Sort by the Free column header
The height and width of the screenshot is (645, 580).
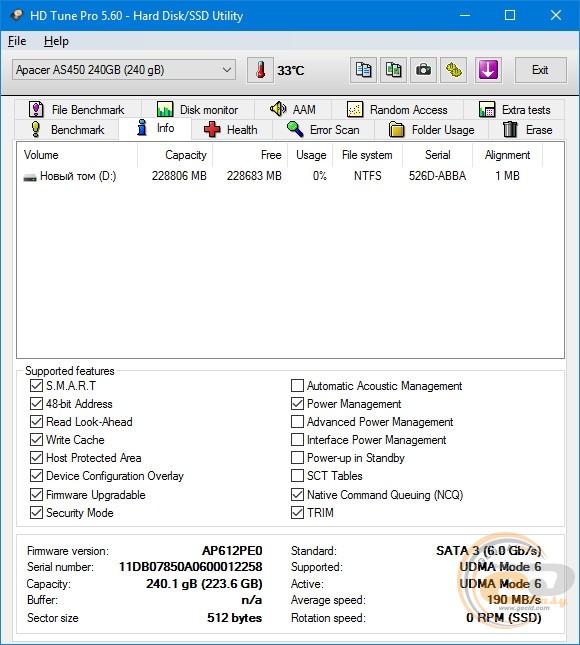click(x=250, y=155)
